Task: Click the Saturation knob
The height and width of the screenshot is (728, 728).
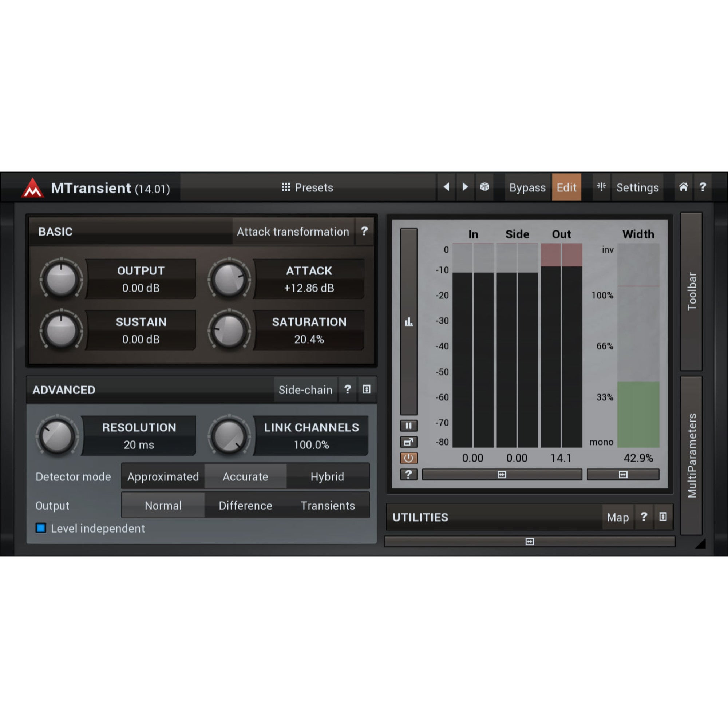Action: coord(229,331)
